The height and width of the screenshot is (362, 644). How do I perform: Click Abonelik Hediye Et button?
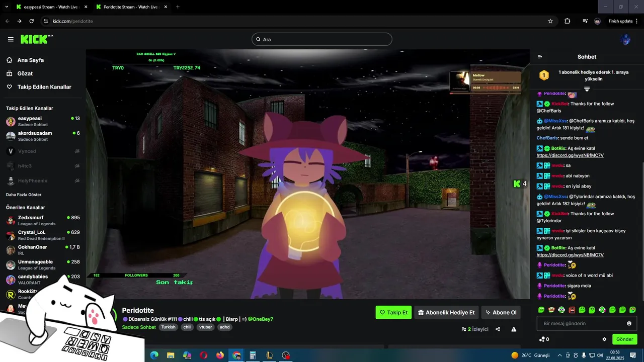[x=446, y=312]
